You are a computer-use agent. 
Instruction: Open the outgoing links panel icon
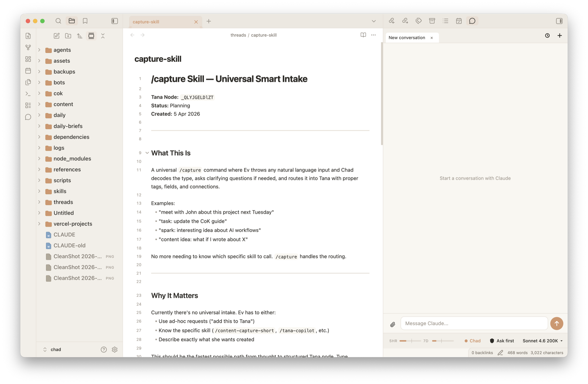click(405, 21)
